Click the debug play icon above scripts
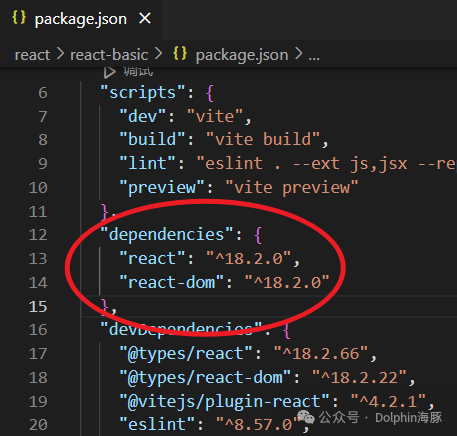 (109, 72)
